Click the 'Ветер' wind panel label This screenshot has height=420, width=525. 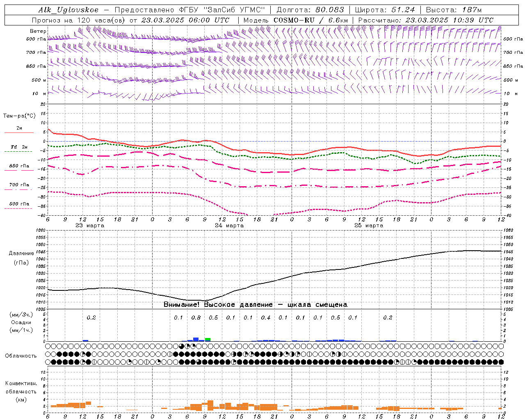pos(38,31)
